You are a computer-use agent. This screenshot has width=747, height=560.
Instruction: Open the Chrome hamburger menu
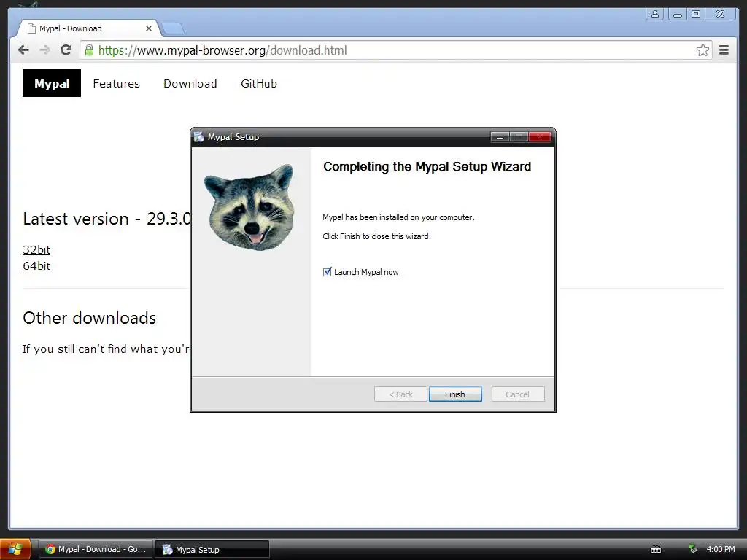pos(724,50)
